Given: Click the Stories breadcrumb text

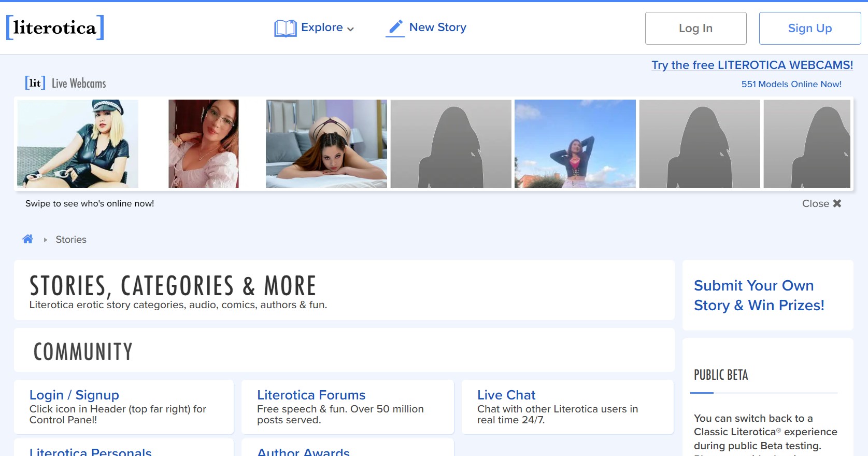Looking at the screenshot, I should (x=71, y=240).
